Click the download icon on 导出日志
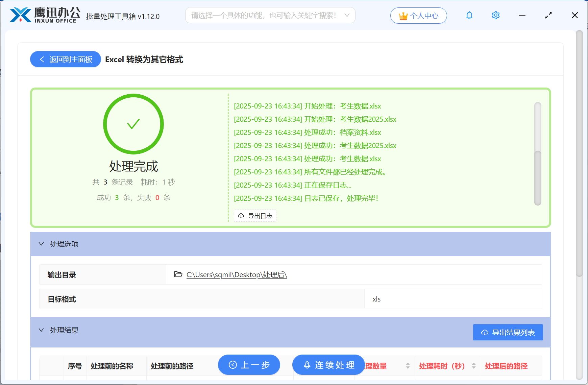This screenshot has width=588, height=385. [241, 216]
